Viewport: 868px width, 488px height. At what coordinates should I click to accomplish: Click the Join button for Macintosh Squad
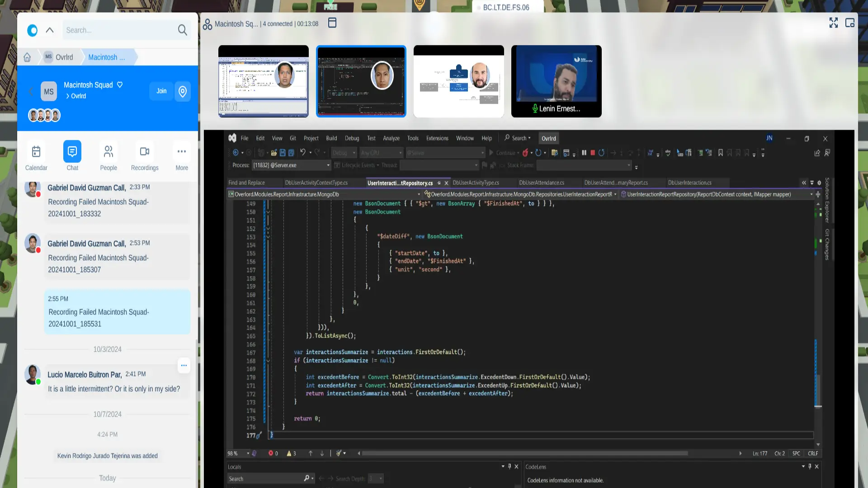point(161,91)
